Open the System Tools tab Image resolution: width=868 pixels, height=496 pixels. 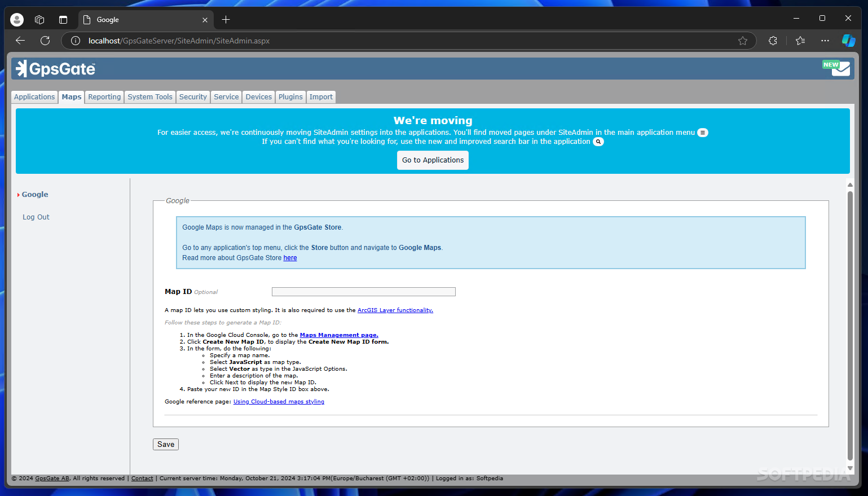150,97
